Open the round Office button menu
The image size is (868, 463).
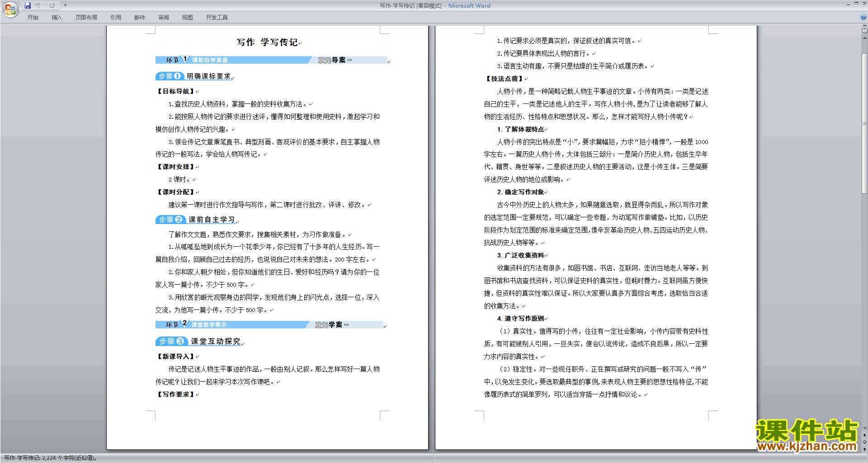point(10,9)
